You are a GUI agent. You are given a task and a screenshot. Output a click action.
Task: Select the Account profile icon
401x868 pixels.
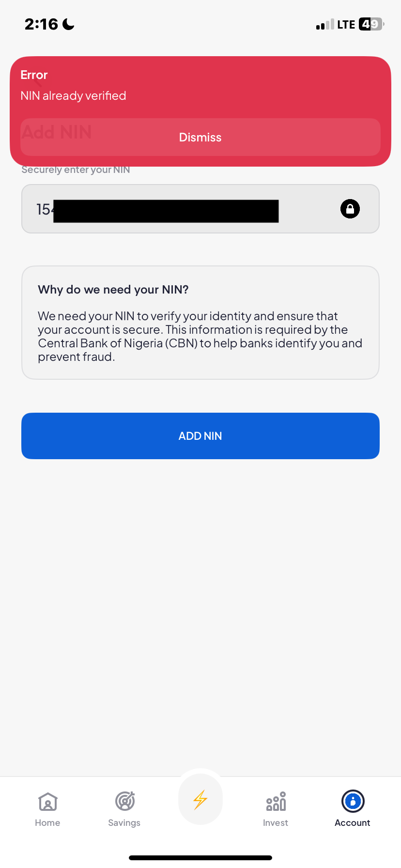click(x=353, y=801)
